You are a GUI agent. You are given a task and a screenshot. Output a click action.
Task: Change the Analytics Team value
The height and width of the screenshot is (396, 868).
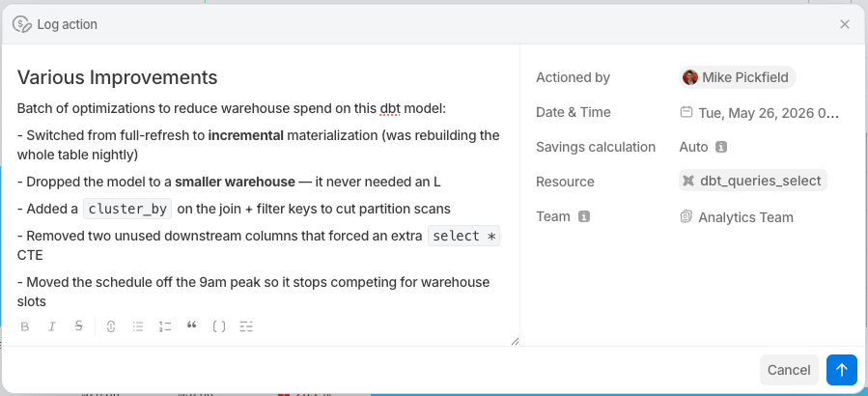tap(737, 217)
